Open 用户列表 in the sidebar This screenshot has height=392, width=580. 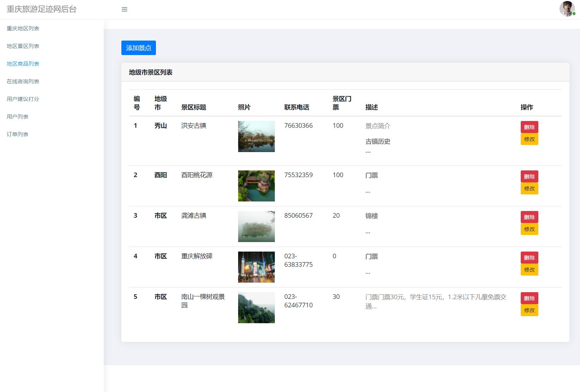(x=17, y=116)
